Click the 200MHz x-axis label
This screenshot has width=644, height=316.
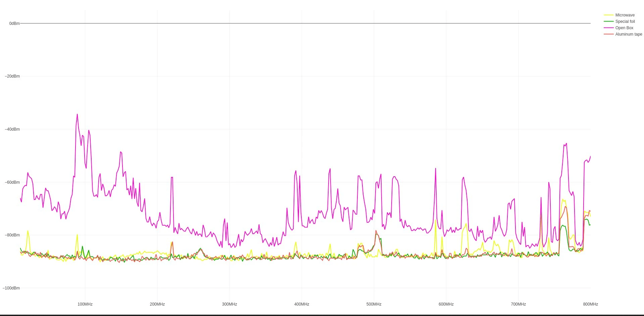(157, 304)
